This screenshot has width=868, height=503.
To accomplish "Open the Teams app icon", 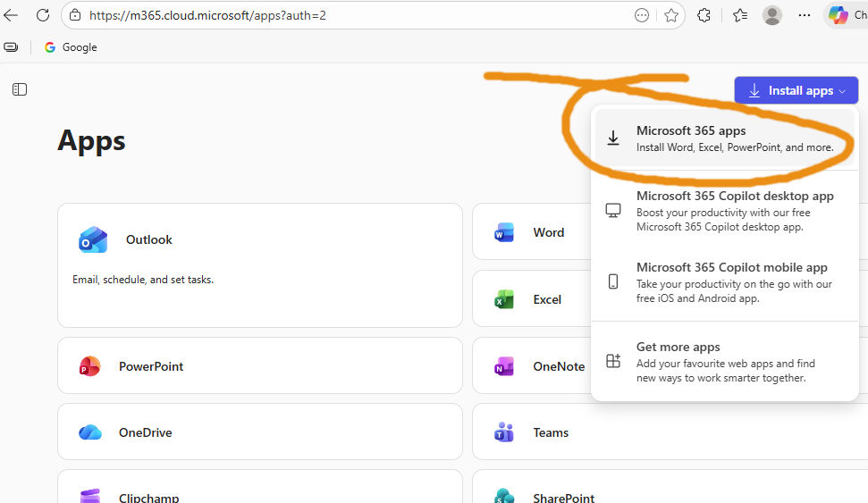I will pos(505,432).
